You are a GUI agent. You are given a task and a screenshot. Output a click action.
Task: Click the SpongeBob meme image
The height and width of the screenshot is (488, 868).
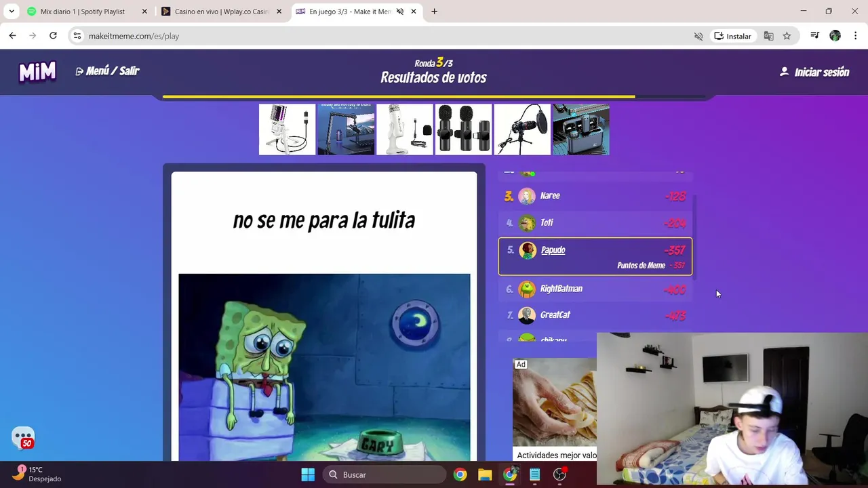(x=324, y=367)
